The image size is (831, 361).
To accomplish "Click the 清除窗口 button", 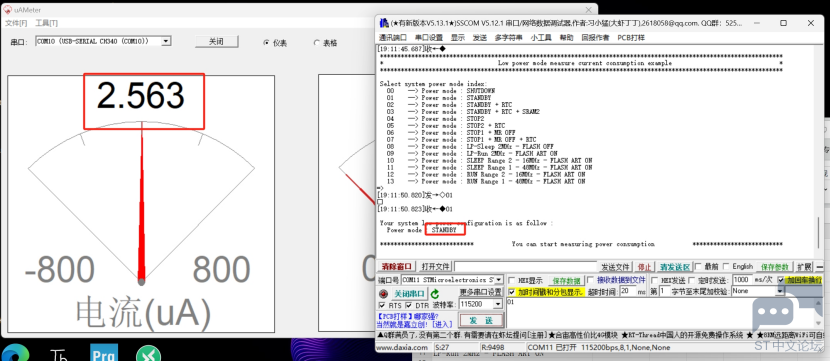I will pos(397,267).
